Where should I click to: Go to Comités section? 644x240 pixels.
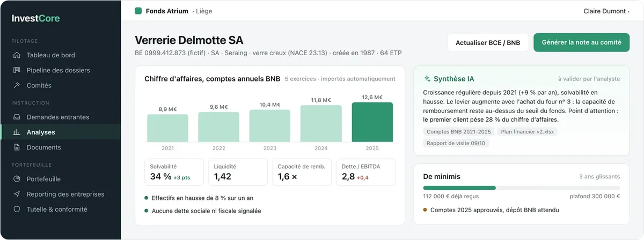pyautogui.click(x=61, y=85)
